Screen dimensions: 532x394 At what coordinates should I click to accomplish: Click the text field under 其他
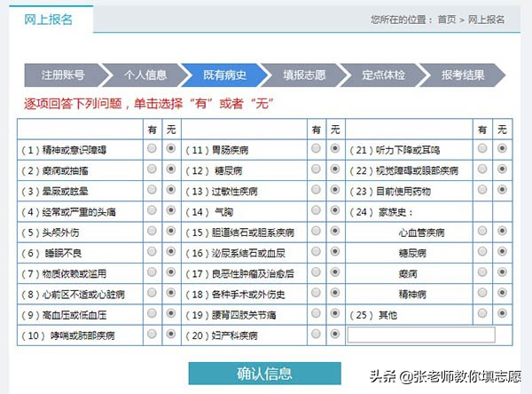[x=421, y=335]
